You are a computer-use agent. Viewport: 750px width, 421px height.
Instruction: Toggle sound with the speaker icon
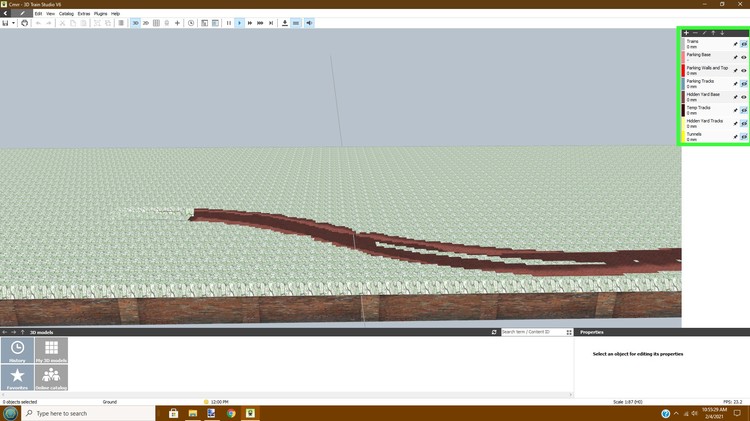click(309, 23)
